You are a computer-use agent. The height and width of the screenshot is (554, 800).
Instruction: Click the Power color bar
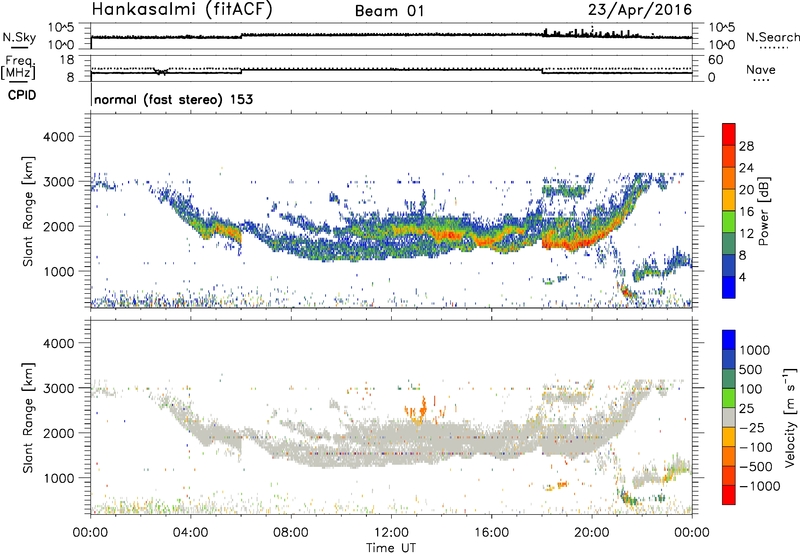tap(729, 211)
